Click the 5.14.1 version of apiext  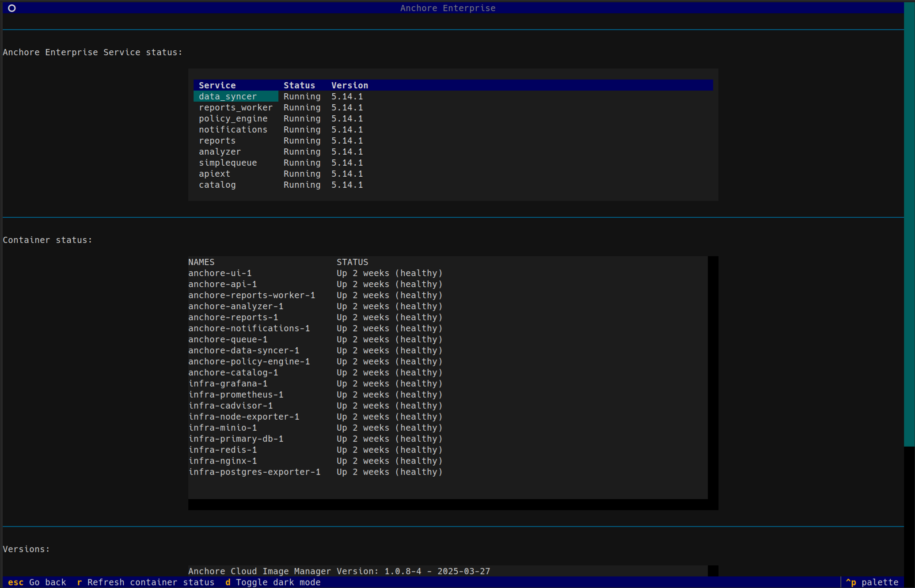point(347,174)
